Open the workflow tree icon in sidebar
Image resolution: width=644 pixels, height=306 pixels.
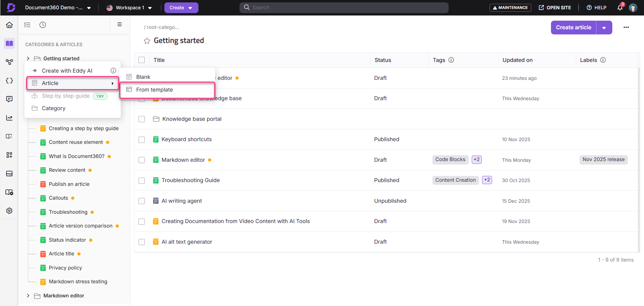9,62
